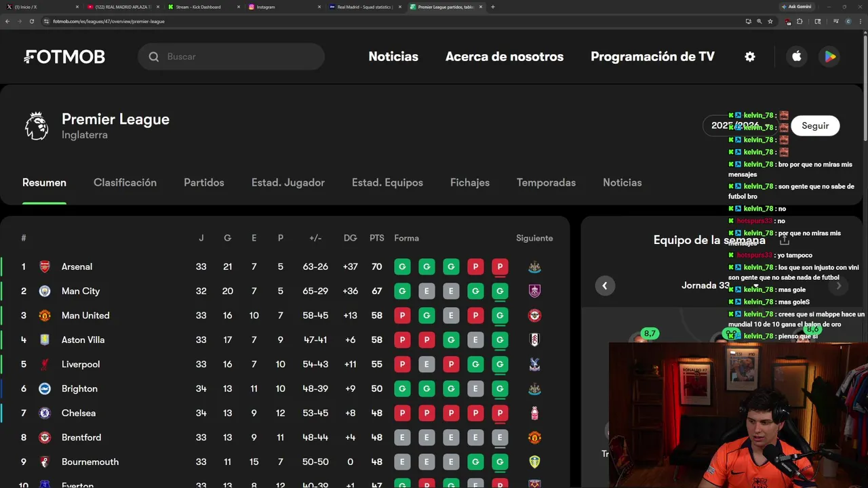Image resolution: width=868 pixels, height=488 pixels.
Task: Click the browser reload icon
Action: point(31,21)
